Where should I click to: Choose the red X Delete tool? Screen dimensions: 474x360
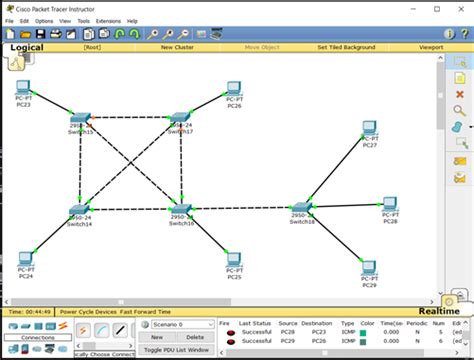pos(460,95)
